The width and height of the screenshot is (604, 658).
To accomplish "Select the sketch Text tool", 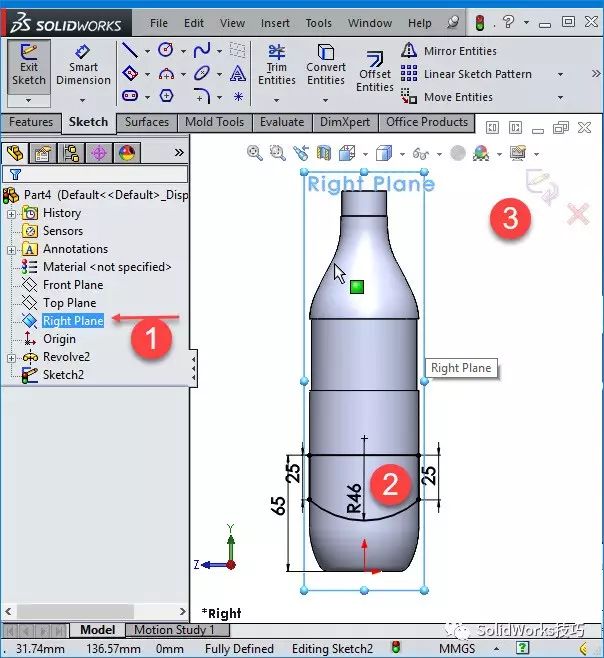I will pos(238,73).
